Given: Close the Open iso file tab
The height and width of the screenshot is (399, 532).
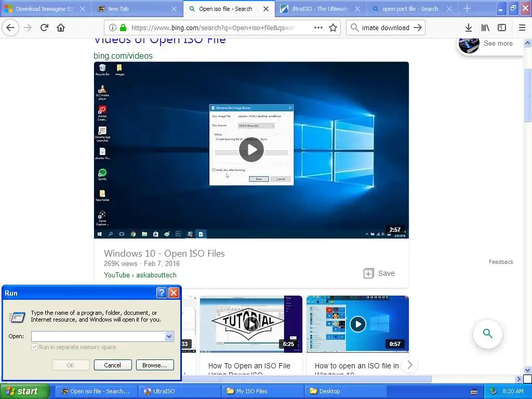Looking at the screenshot, I should click(266, 9).
